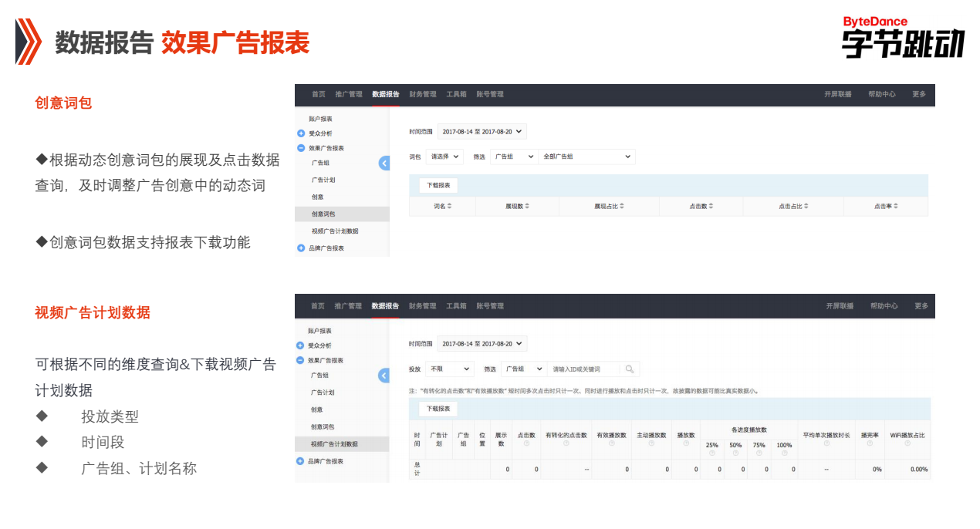Open the 投放 不限 dropdown

coord(449,369)
